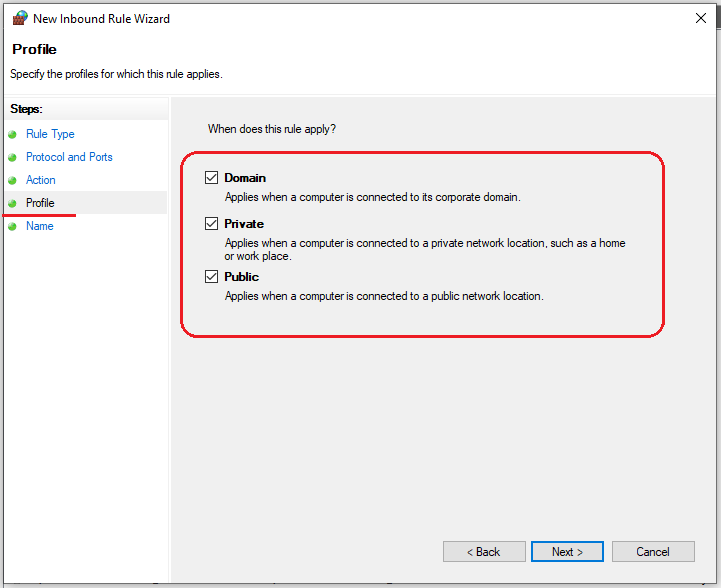Click the green bullet beside Action step
Screen dimensions: 721x588
pos(12,181)
